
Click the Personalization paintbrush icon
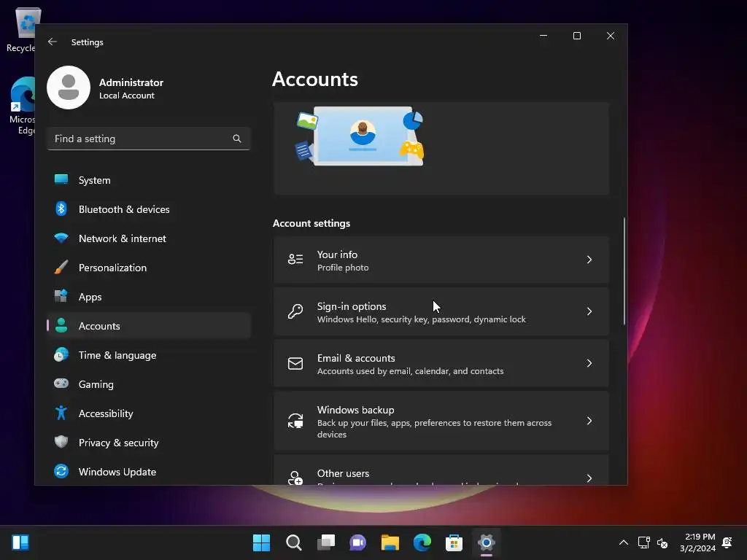(61, 267)
